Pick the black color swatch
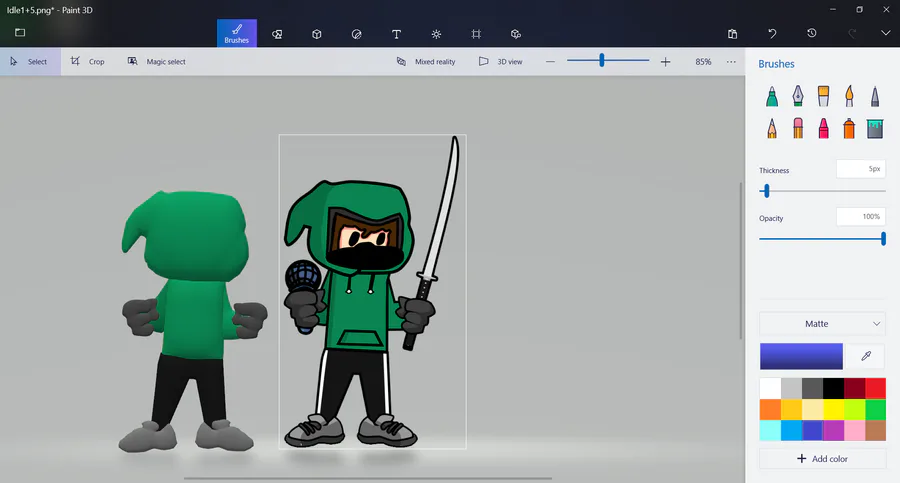This screenshot has width=900, height=483. 833,388
